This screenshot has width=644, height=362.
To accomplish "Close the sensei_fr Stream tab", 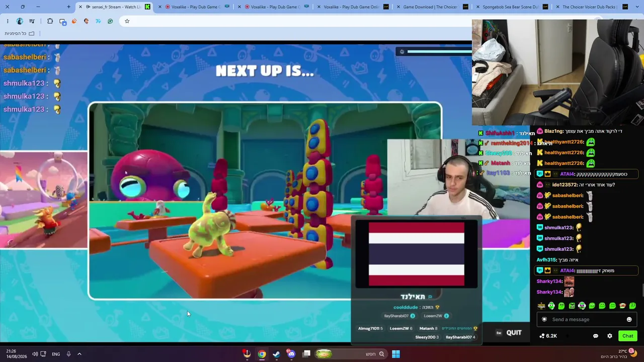I will [x=80, y=7].
